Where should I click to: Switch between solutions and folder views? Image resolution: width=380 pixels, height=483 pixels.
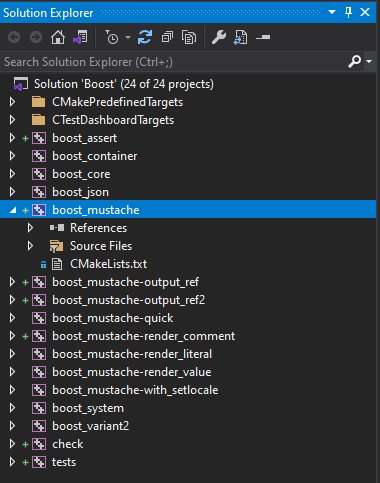80,37
